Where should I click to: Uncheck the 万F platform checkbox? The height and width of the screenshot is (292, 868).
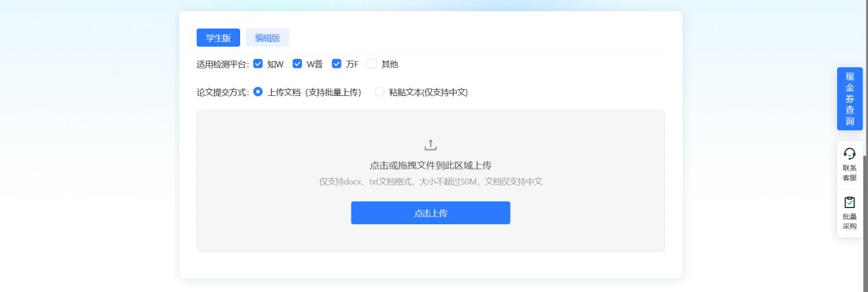click(337, 64)
